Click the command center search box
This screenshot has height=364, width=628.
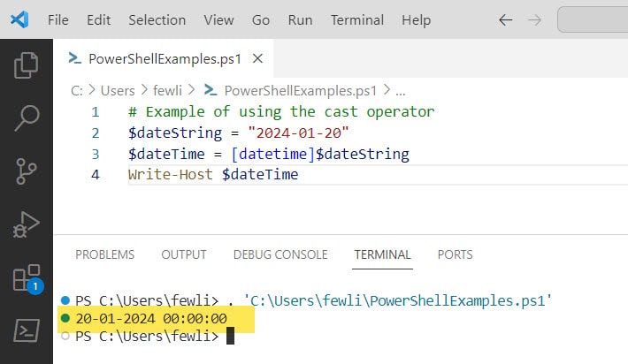593,19
